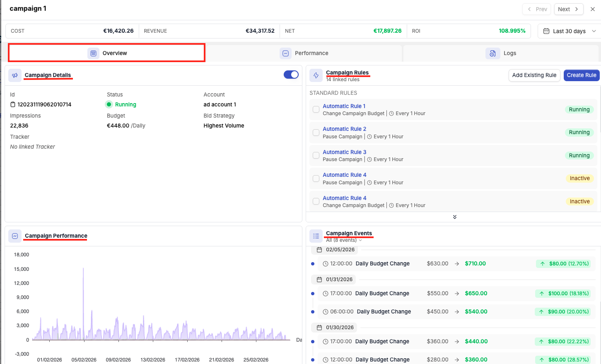
Task: Select the Automatic Rule 3 checkbox
Action: point(316,156)
